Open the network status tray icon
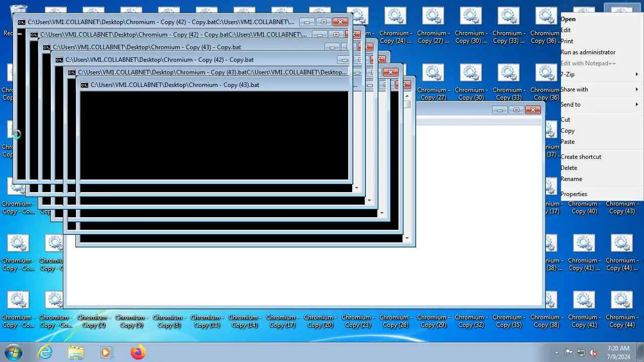The width and height of the screenshot is (644, 362). [x=581, y=352]
